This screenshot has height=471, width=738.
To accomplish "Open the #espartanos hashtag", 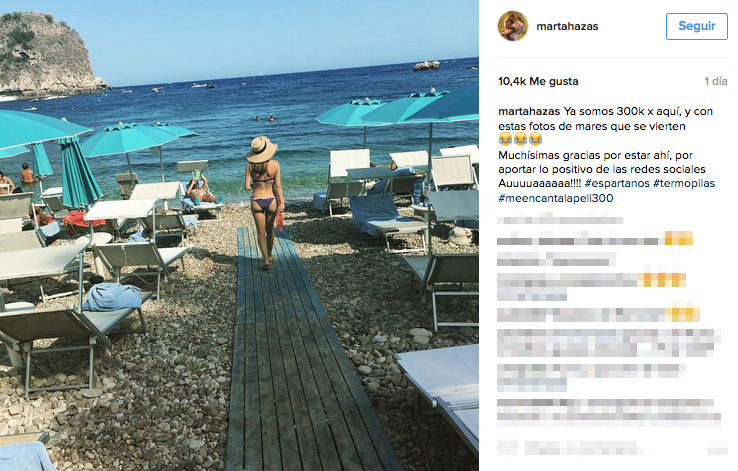I will coord(617,184).
